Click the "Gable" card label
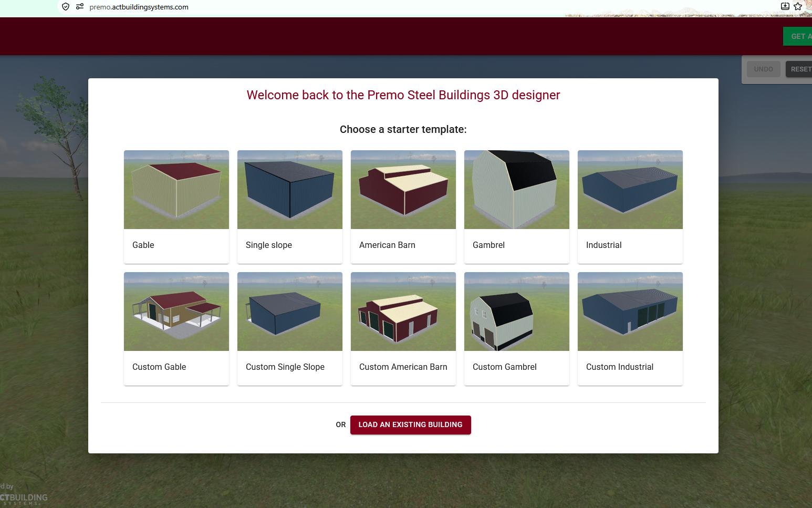 pos(143,245)
